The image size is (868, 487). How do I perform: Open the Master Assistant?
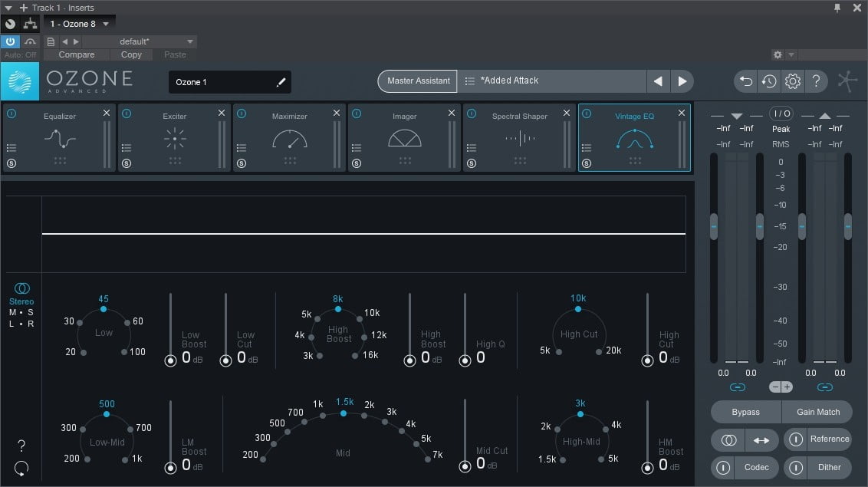click(x=418, y=81)
